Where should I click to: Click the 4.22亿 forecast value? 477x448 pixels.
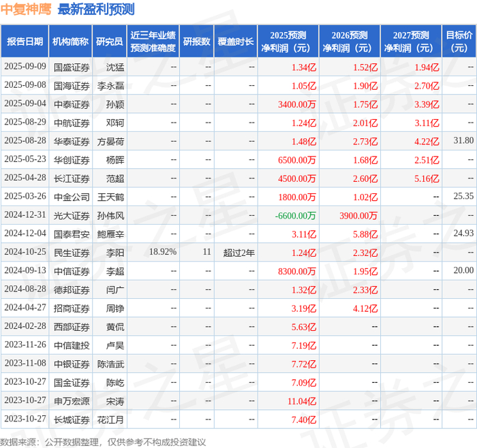pos(427,142)
